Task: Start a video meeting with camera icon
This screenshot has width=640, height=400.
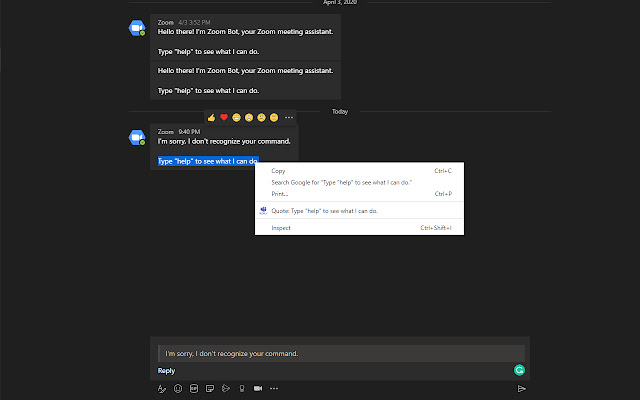Action: tap(258, 389)
